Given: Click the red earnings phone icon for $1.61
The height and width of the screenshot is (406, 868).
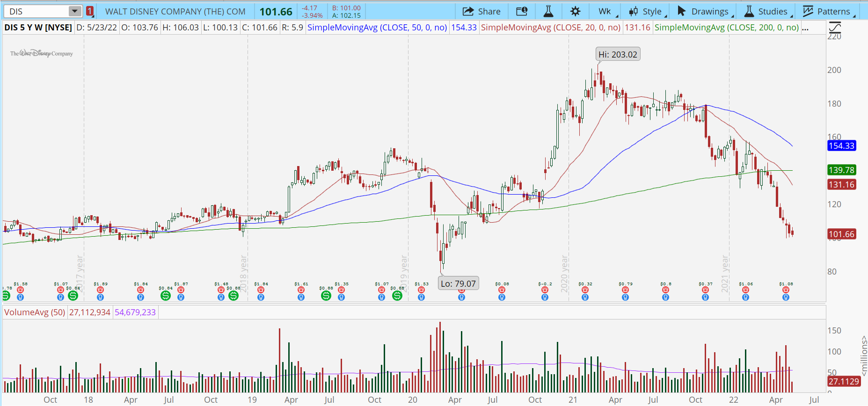Looking at the screenshot, I should [x=301, y=290].
